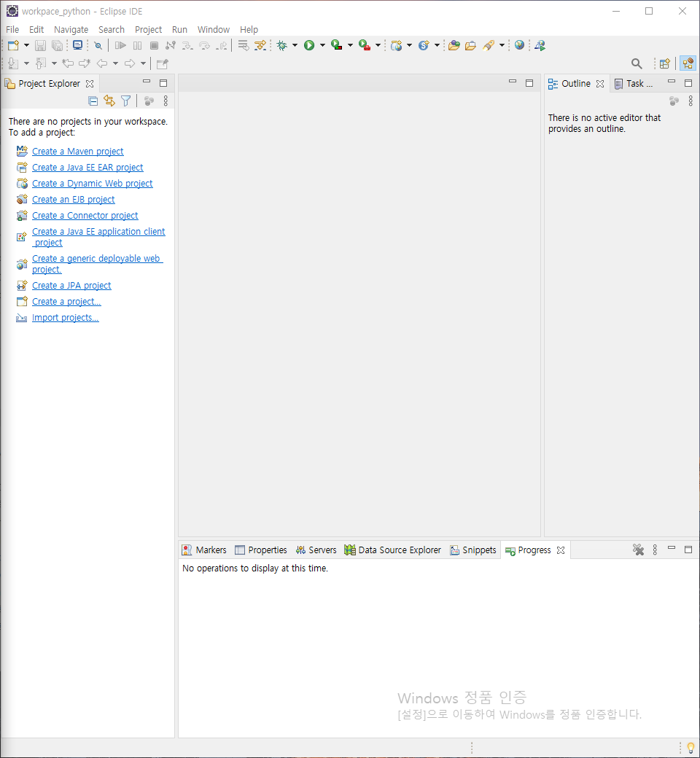Click the magnifier Quick Access search icon
Viewport: 700px width, 758px height.
[637, 63]
